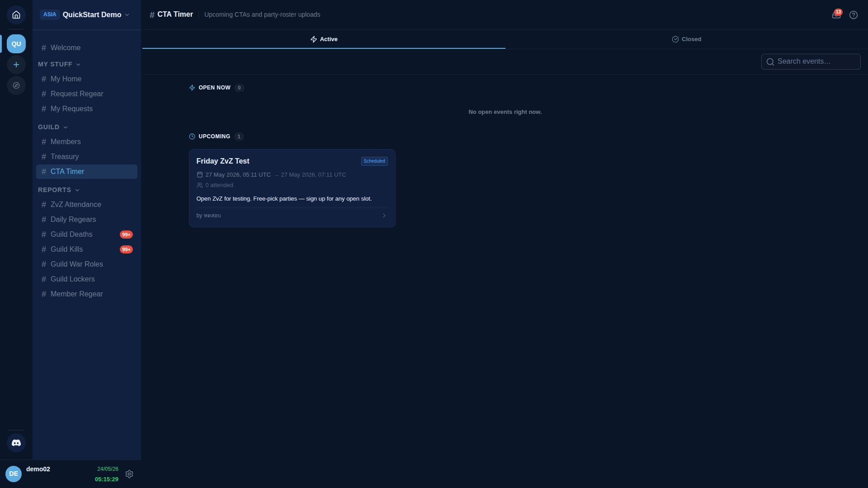Open Request Regear page
Viewport: 868px width, 488px height.
(x=87, y=94)
